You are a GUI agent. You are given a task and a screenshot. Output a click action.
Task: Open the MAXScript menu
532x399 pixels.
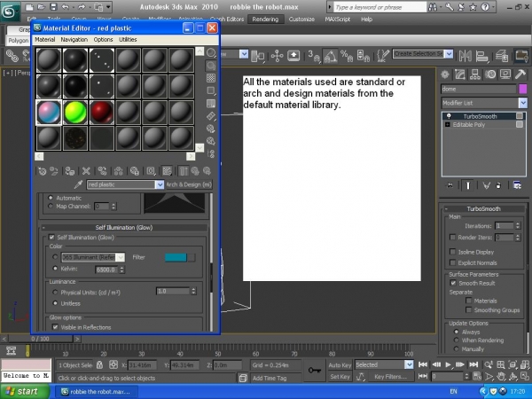(337, 20)
